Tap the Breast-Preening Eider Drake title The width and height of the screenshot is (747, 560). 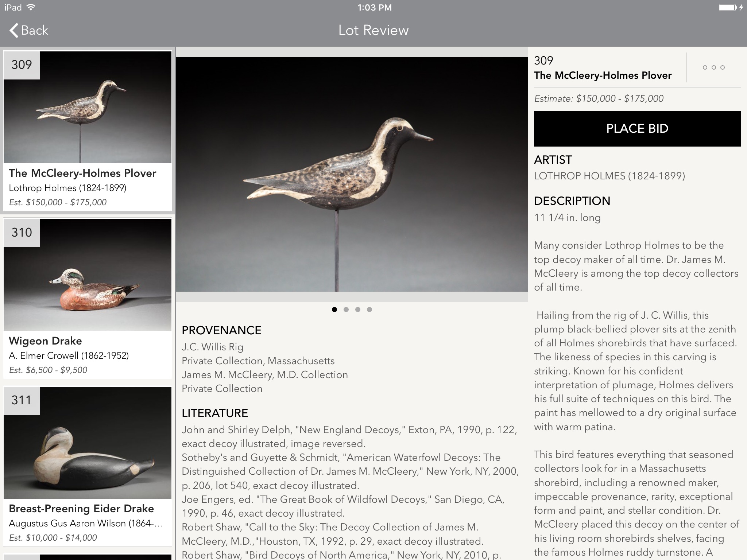click(81, 509)
